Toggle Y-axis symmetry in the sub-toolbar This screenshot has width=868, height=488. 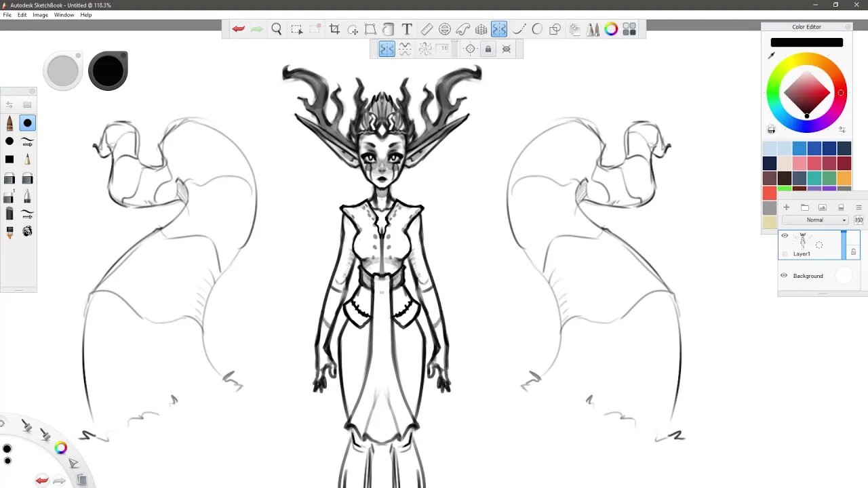point(387,49)
